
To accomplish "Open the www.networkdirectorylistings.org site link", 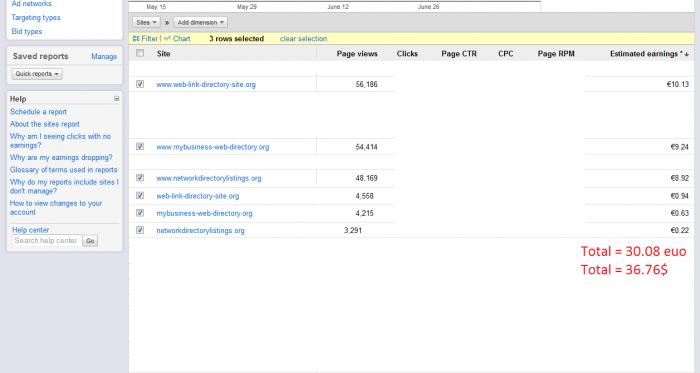I will click(x=208, y=178).
